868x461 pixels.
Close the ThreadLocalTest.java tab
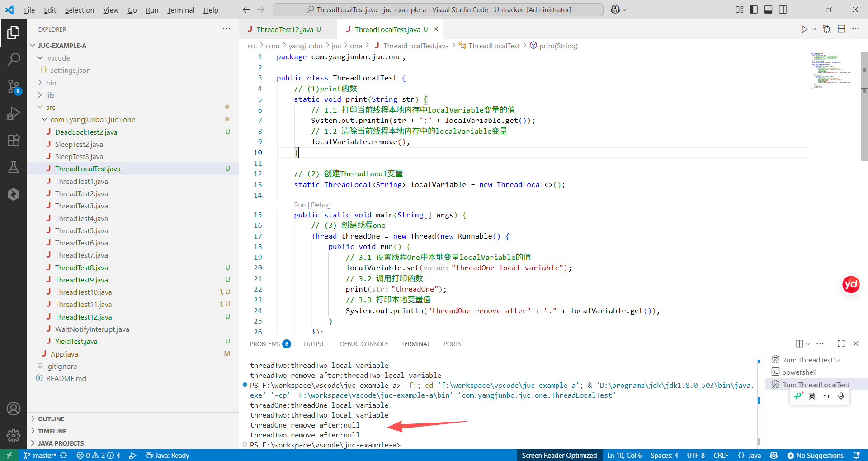pyautogui.click(x=436, y=29)
